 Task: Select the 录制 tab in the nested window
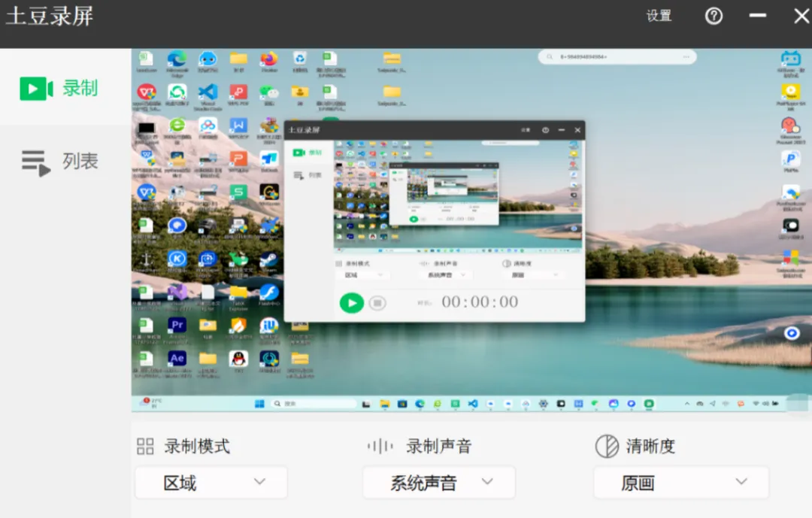(x=308, y=153)
